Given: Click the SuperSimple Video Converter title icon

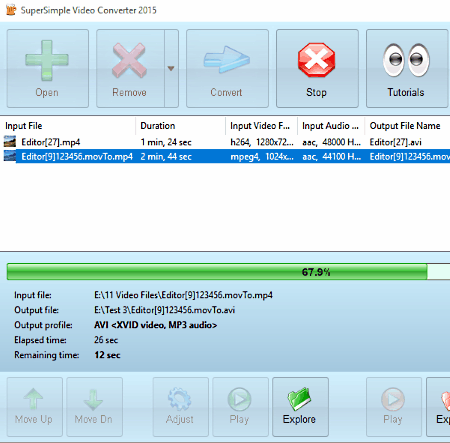Looking at the screenshot, I should coord(11,10).
